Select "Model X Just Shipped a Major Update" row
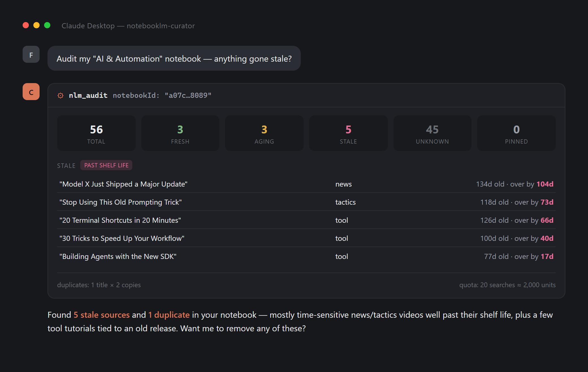588x372 pixels. 306,184
